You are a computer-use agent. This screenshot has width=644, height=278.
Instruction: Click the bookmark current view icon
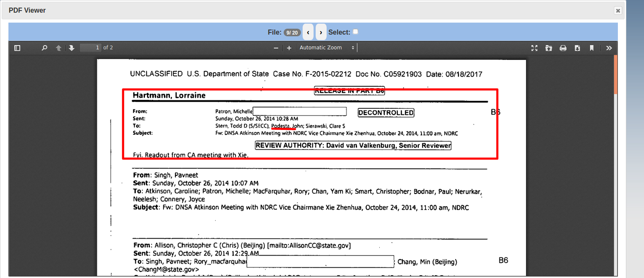click(x=592, y=48)
